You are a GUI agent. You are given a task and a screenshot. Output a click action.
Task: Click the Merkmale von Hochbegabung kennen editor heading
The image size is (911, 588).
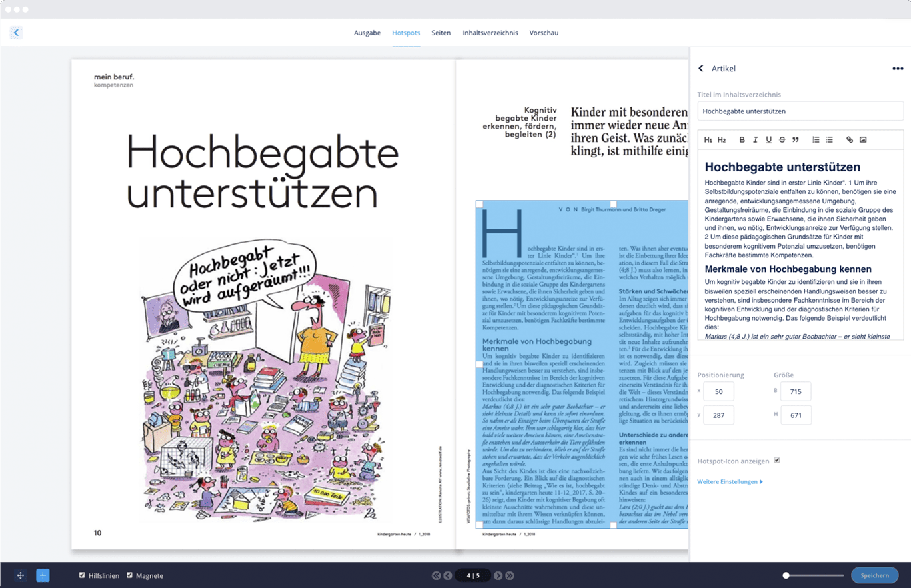click(x=788, y=269)
